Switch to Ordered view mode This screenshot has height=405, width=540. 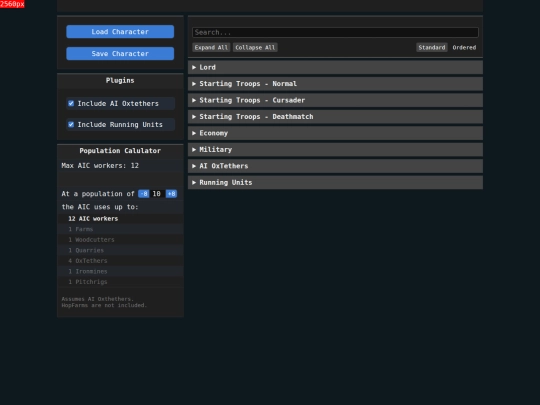pos(464,48)
